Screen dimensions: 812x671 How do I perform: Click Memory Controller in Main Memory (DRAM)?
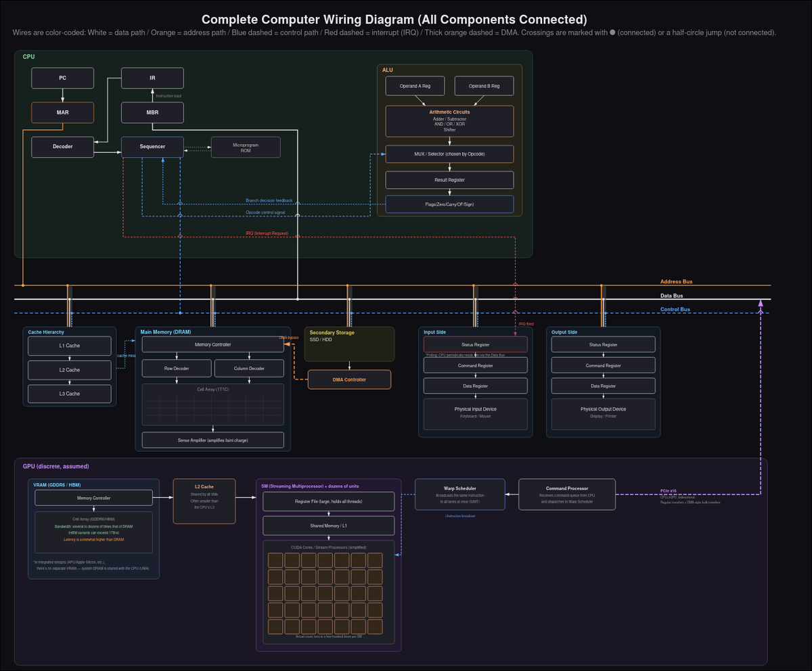coord(212,344)
